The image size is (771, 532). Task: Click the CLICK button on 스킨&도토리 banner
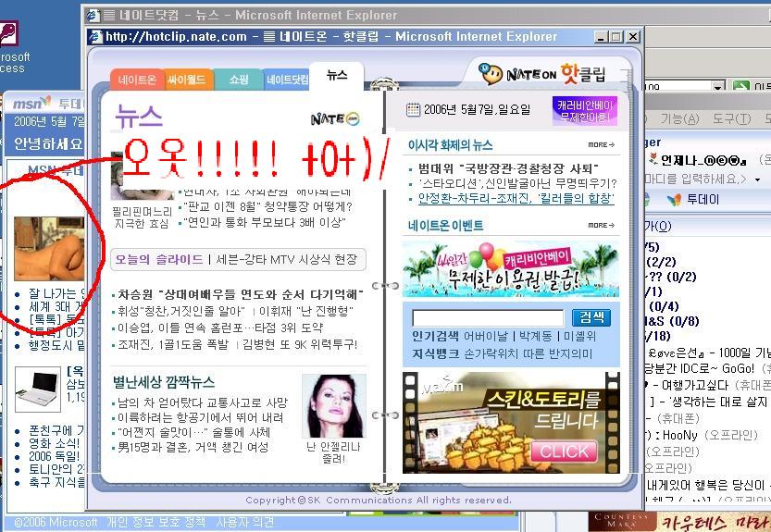[564, 452]
